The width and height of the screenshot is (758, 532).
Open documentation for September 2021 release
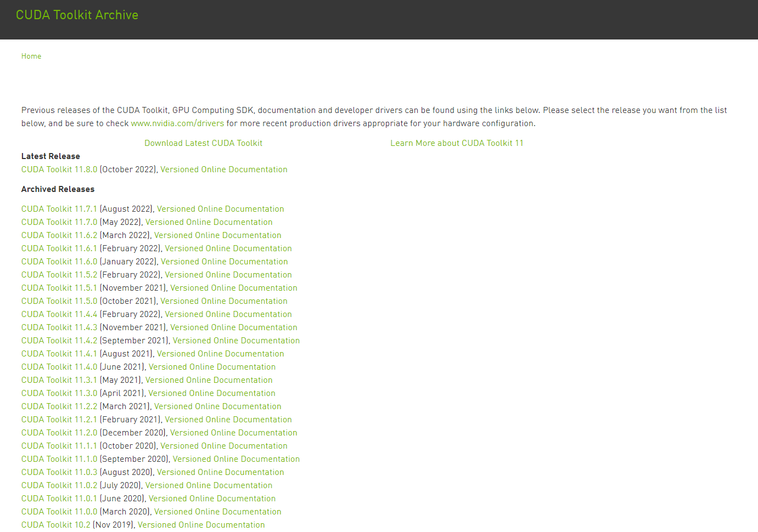pos(237,341)
